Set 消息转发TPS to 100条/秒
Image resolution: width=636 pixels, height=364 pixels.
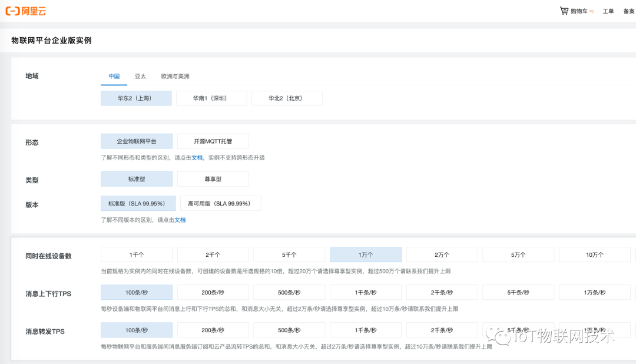(x=137, y=330)
